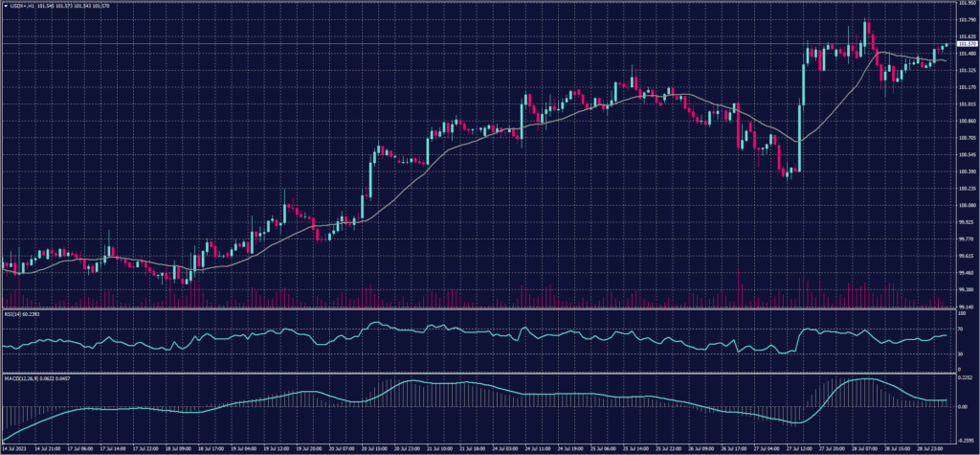Image resolution: width=980 pixels, height=455 pixels.
Task: Click the 27 Jul 12:00 time label
Action: (x=800, y=447)
